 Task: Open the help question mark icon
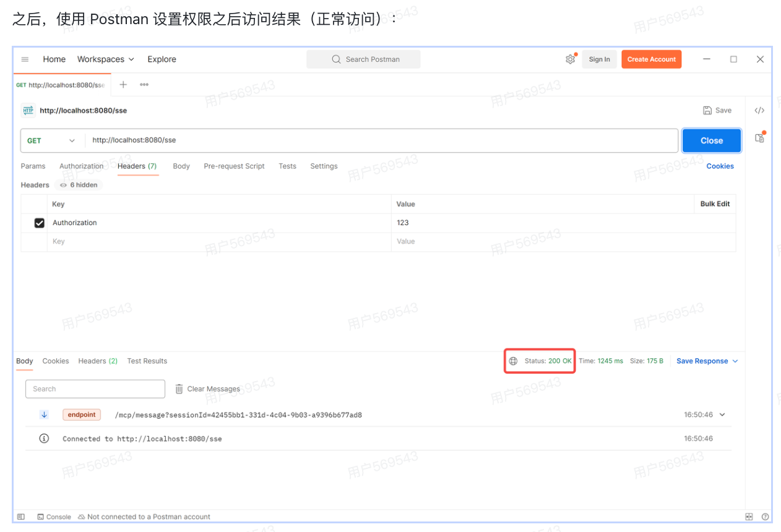pos(765,517)
